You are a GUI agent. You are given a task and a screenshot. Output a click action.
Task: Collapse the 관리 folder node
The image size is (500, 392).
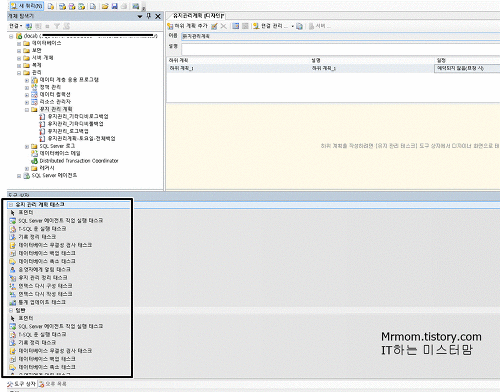tap(19, 73)
